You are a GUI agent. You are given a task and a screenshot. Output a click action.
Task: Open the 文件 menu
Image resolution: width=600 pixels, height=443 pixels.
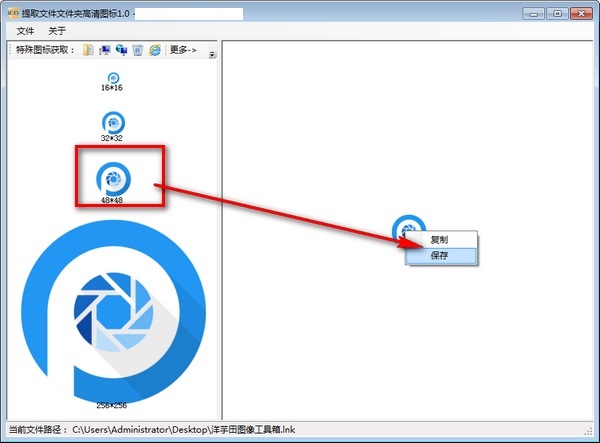pos(25,31)
